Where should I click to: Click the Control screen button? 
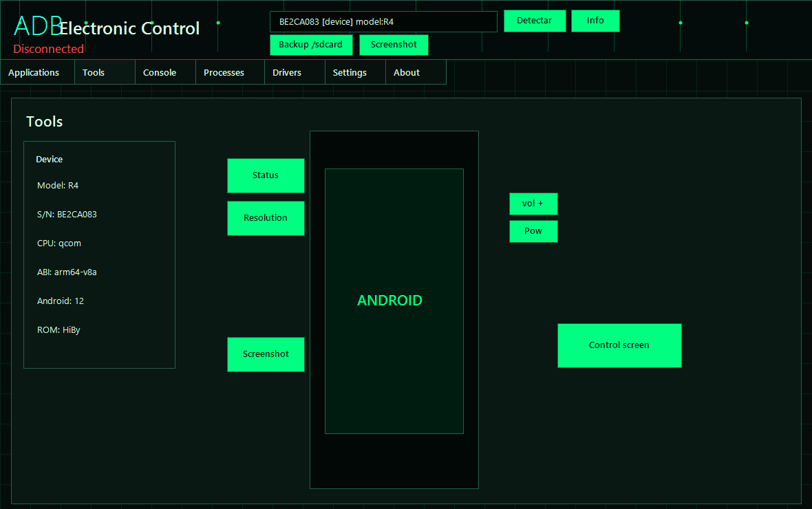[619, 345]
